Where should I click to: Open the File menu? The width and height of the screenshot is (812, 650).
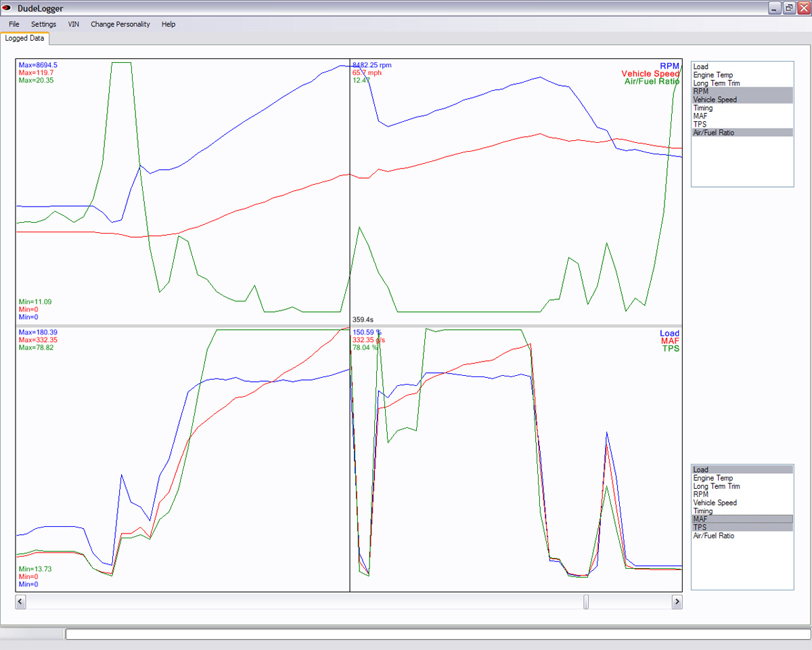point(14,24)
